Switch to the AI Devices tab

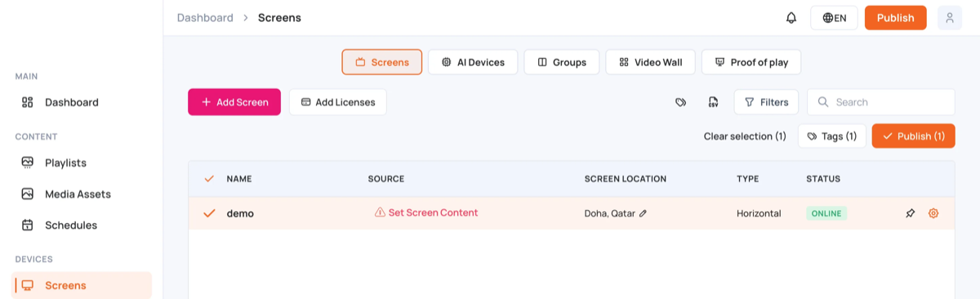473,62
